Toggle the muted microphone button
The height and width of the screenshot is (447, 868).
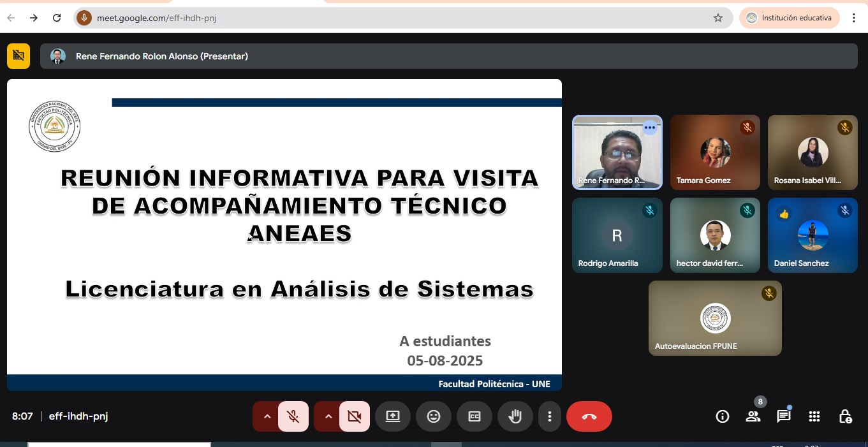293,416
